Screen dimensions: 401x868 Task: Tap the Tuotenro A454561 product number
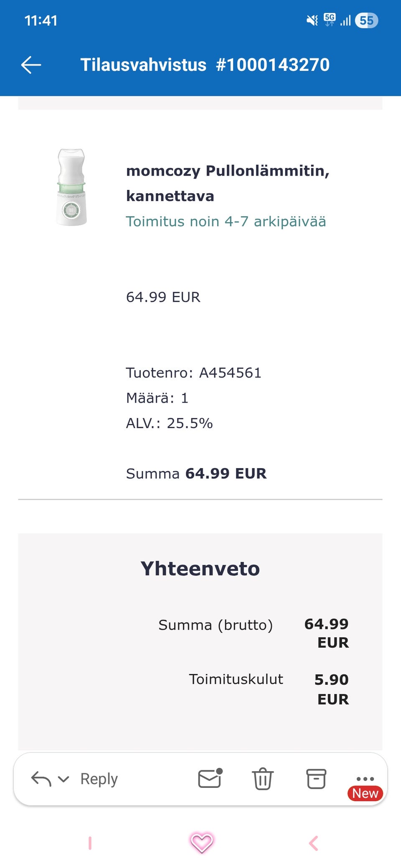(x=194, y=373)
